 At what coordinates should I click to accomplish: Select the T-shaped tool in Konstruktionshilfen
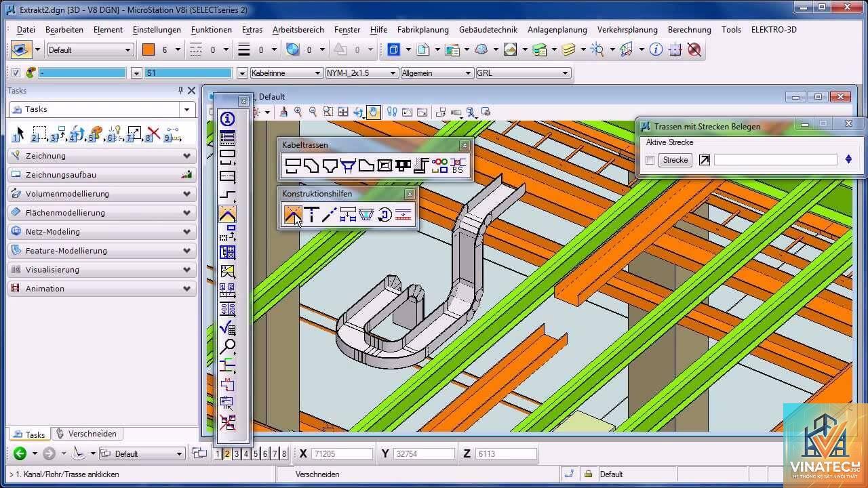tap(311, 214)
